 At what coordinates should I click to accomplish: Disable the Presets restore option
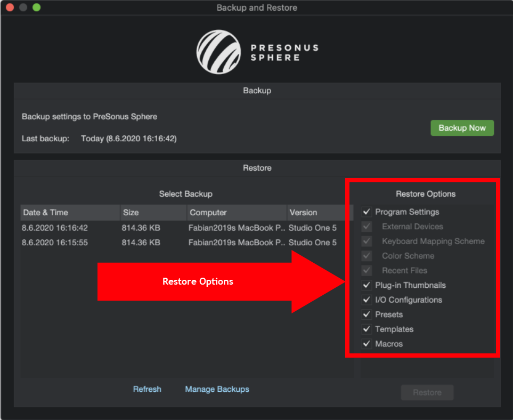(367, 314)
